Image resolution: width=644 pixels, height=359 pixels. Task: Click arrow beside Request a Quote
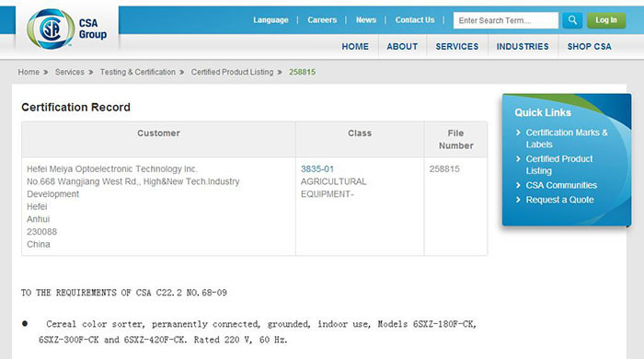point(518,200)
